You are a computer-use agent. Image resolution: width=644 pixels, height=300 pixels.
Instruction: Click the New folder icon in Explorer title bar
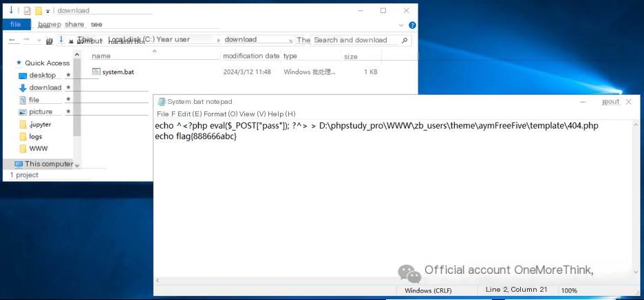39,11
